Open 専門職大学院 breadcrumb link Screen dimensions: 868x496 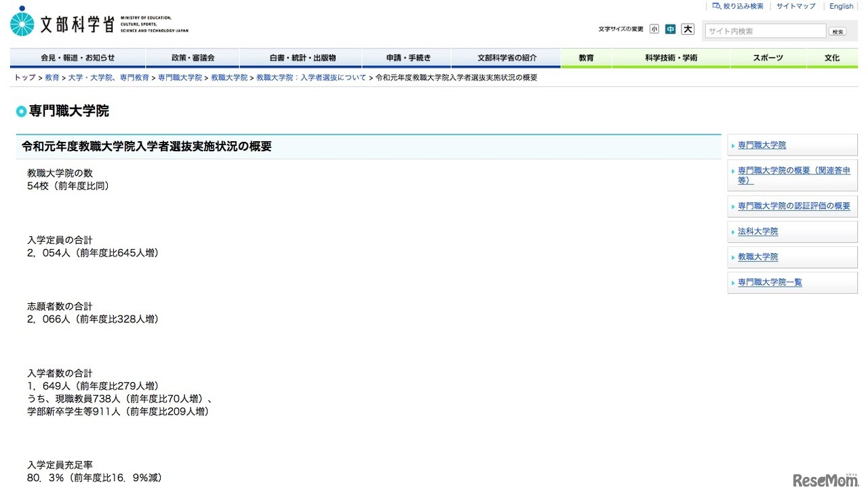coord(180,78)
